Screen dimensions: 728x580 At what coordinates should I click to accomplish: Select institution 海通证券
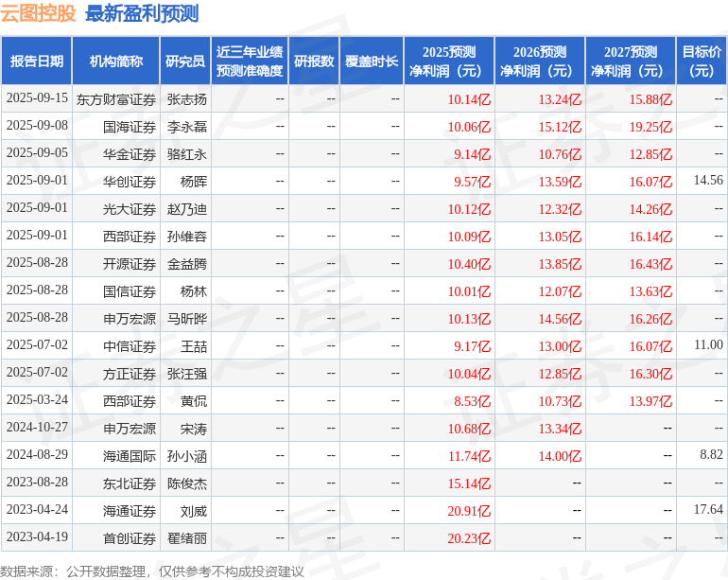pos(130,511)
